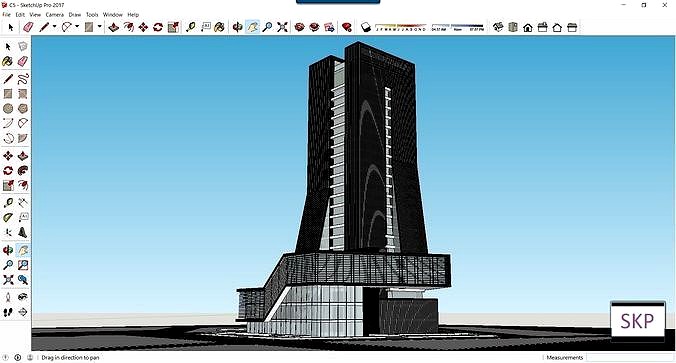Switch to Back view house outline

pyautogui.click(x=557, y=27)
